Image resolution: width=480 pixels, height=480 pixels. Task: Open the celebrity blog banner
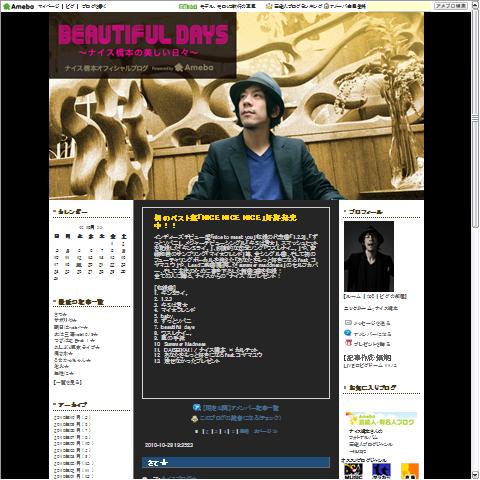click(x=381, y=419)
